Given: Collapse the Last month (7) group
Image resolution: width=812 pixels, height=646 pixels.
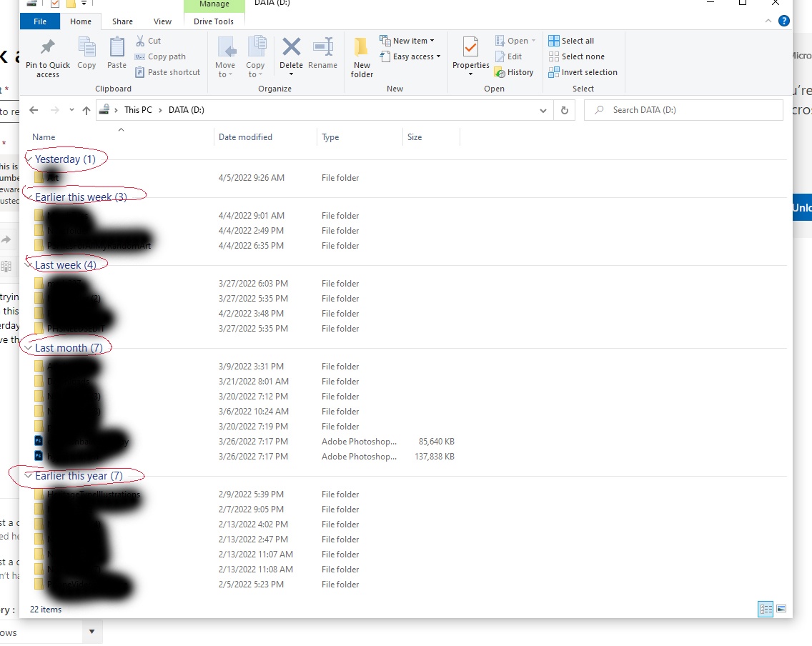Looking at the screenshot, I should pos(29,348).
